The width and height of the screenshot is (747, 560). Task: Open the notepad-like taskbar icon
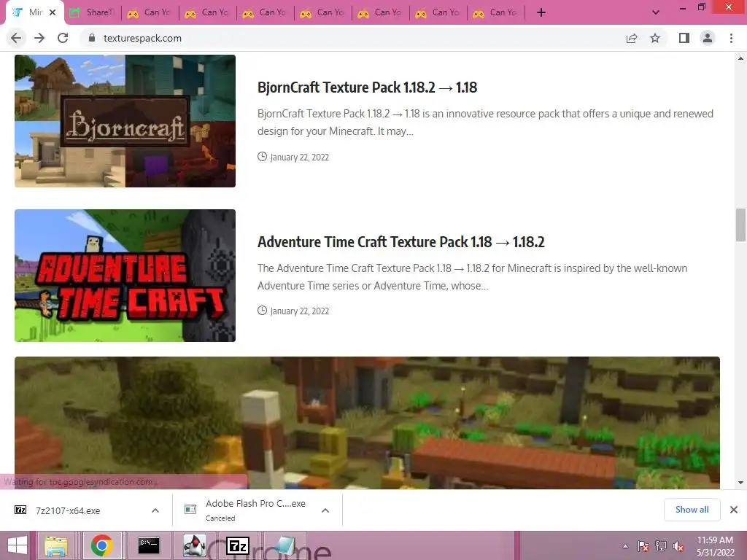pos(285,545)
